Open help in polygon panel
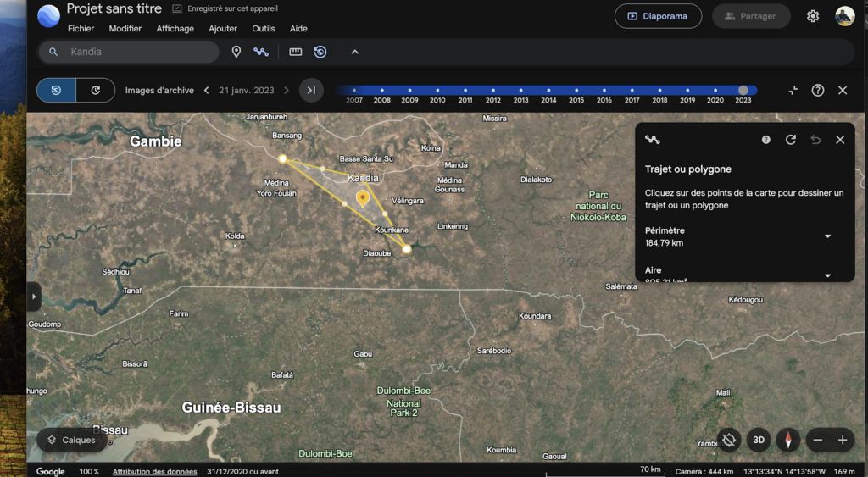This screenshot has height=477, width=868. 766,140
